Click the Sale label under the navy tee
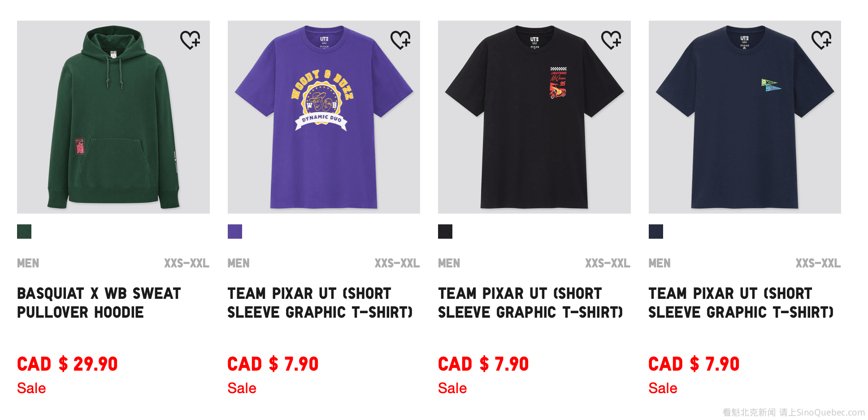The height and width of the screenshot is (420, 868). pyautogui.click(x=663, y=388)
